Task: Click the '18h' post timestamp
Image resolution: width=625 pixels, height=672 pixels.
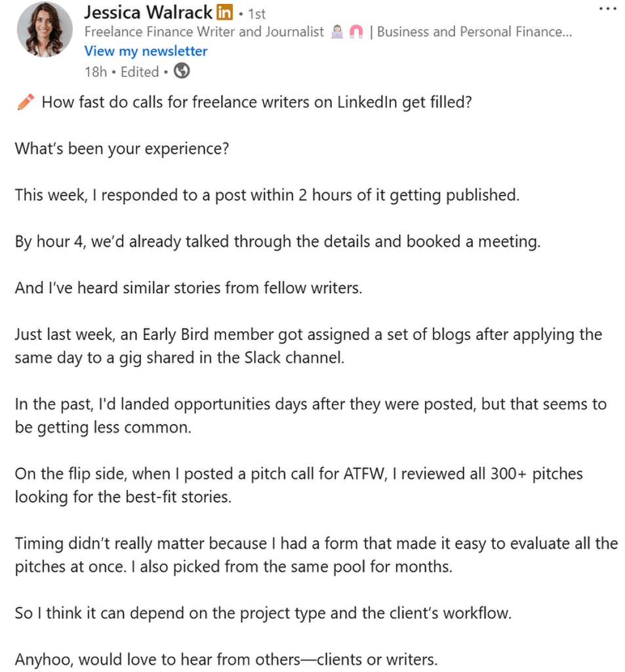Action: click(95, 71)
